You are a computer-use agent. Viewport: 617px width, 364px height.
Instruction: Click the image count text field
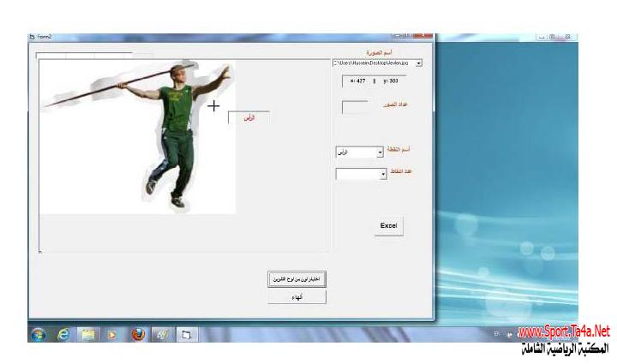[354, 108]
